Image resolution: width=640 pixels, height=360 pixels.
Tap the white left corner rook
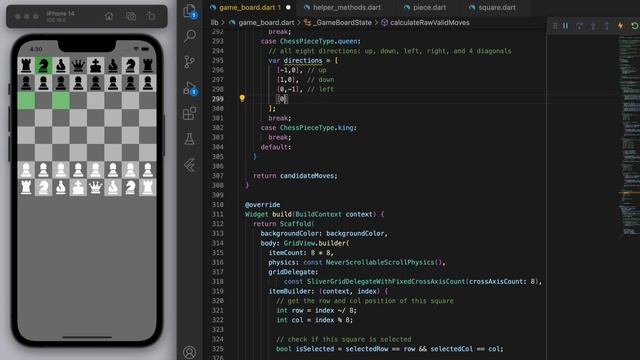tap(26, 187)
